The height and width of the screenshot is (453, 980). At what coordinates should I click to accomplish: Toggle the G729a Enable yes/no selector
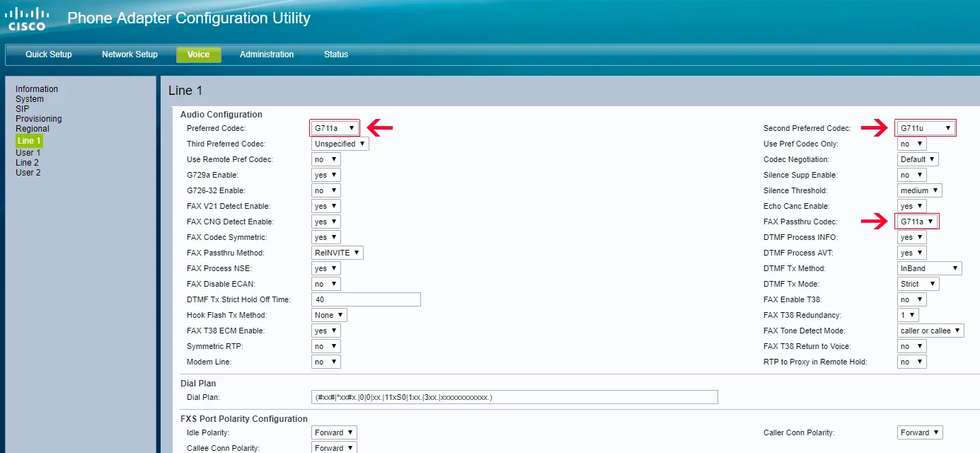pyautogui.click(x=325, y=175)
